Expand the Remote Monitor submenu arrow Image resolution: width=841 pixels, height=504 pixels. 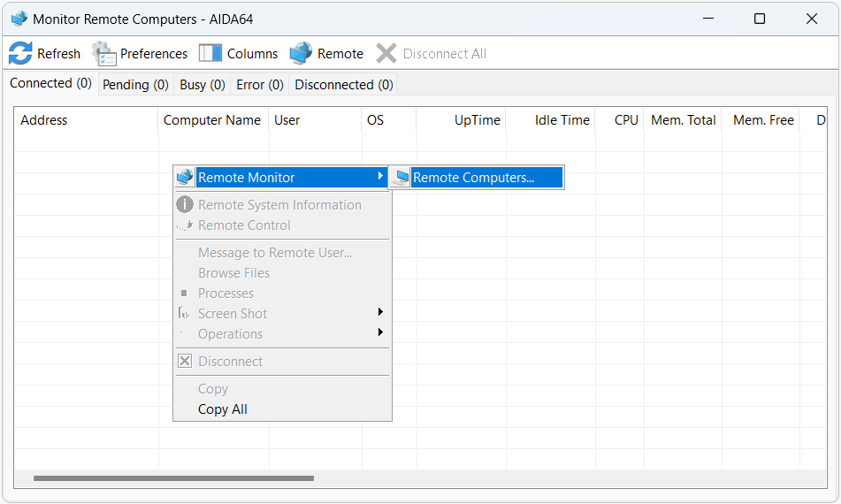pyautogui.click(x=380, y=177)
